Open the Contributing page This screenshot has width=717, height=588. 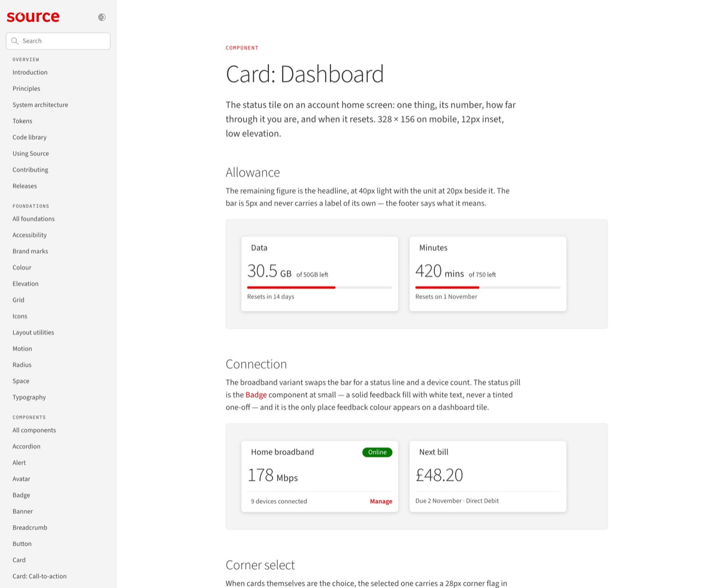31,170
